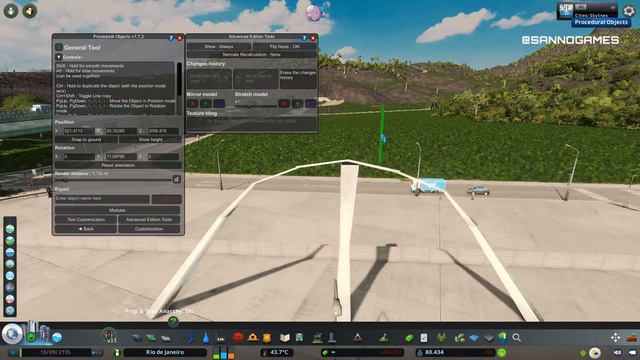Click the Rotation Y input field
Screen dimensions: 640x360
[121, 157]
